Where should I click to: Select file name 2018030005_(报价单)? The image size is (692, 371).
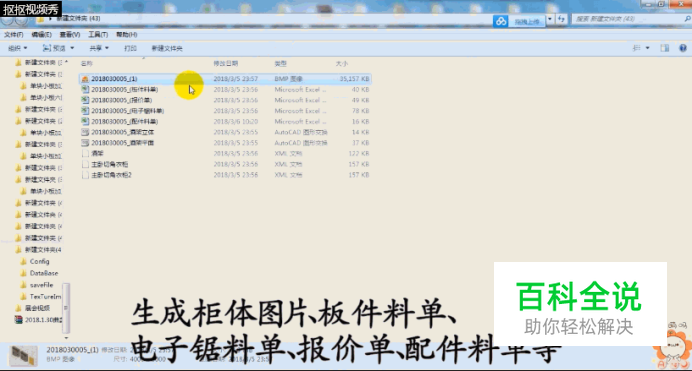coord(121,100)
